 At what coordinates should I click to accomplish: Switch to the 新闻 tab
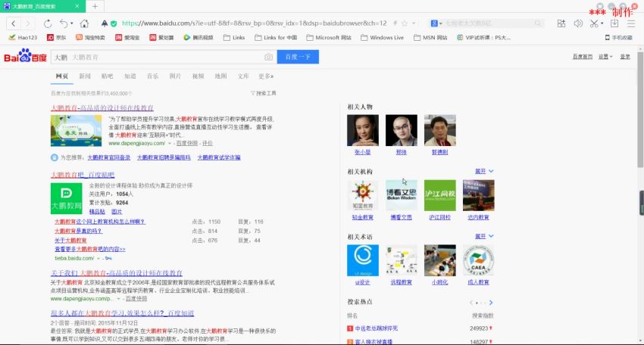(85, 76)
